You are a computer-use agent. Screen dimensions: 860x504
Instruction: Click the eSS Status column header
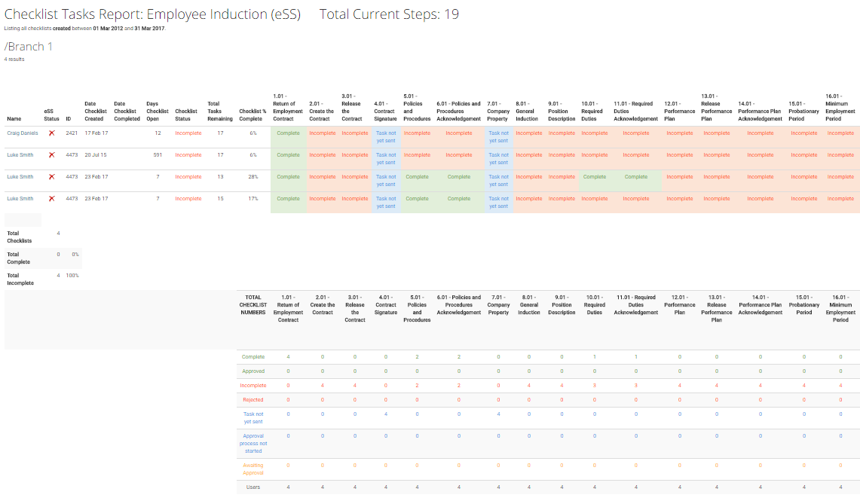point(51,115)
